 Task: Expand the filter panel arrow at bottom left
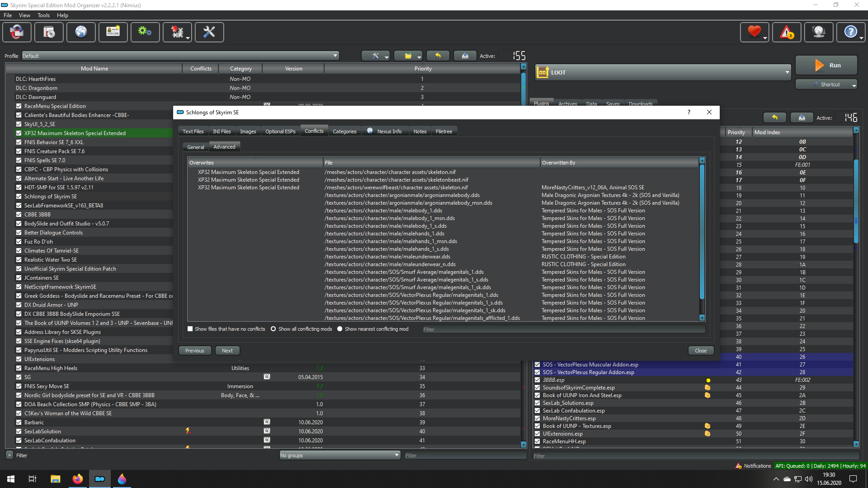[9, 455]
